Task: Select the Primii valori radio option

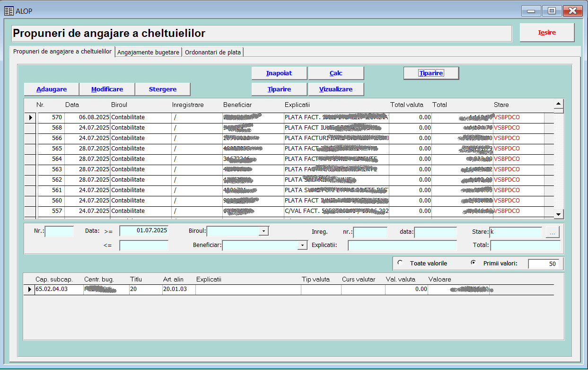Action: [x=473, y=263]
